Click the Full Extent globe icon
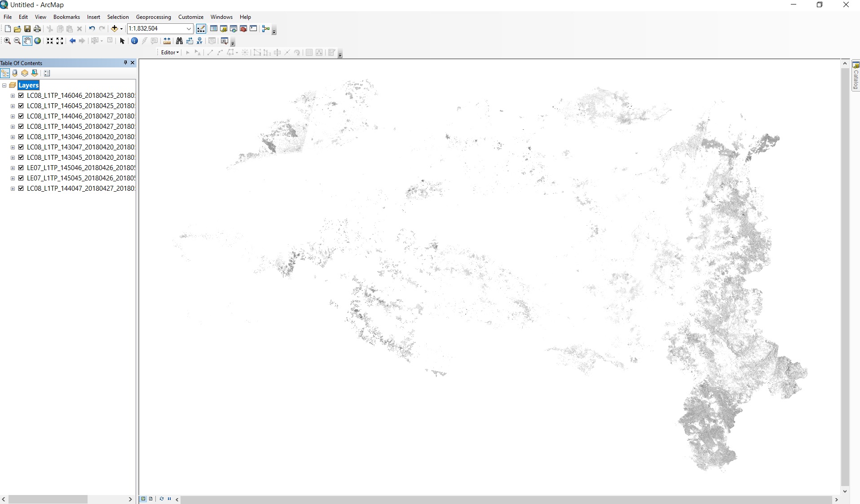 click(37, 40)
